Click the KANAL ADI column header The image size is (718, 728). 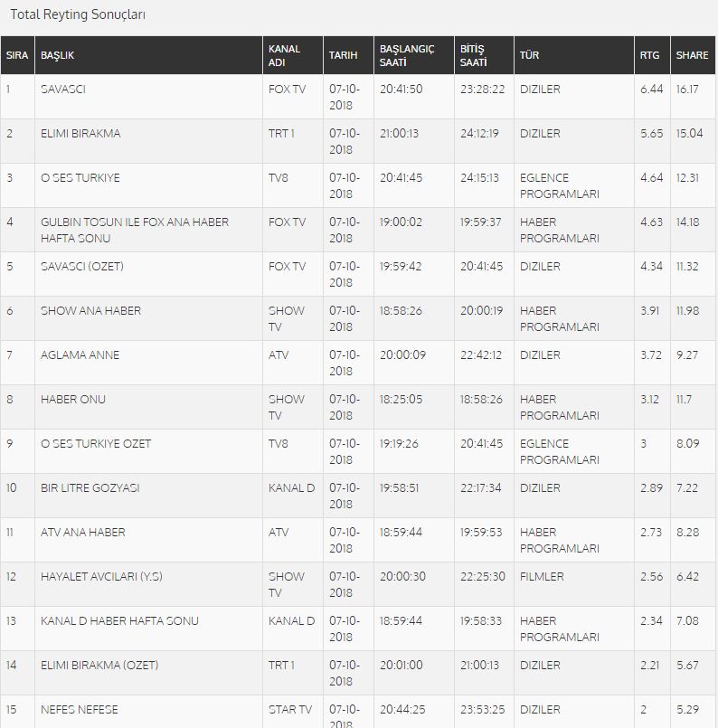(x=293, y=55)
